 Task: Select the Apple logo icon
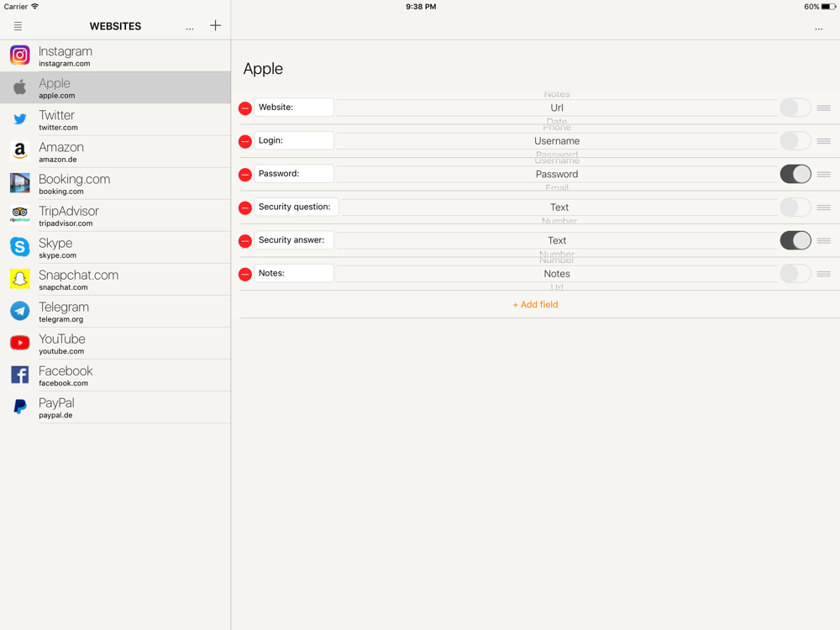20,87
